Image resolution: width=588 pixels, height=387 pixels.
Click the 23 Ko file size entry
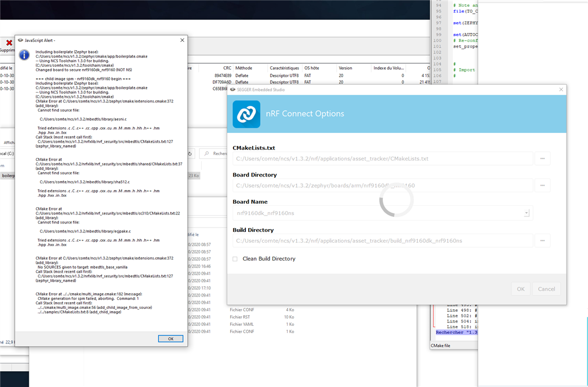point(193,175)
